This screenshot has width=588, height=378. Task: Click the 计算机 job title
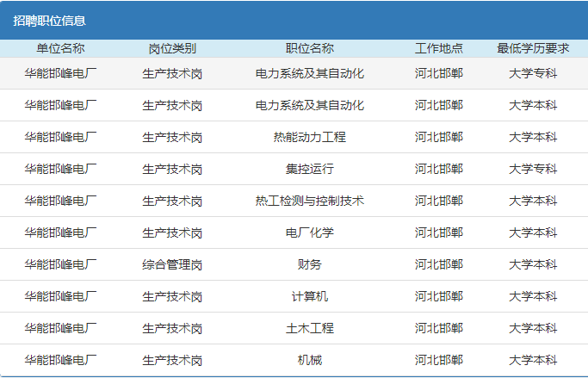coord(309,296)
